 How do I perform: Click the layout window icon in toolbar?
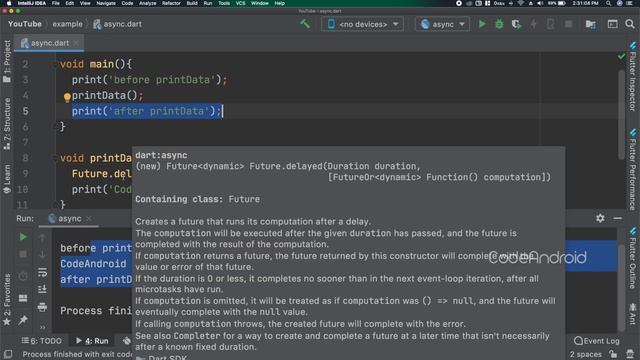tap(612, 24)
